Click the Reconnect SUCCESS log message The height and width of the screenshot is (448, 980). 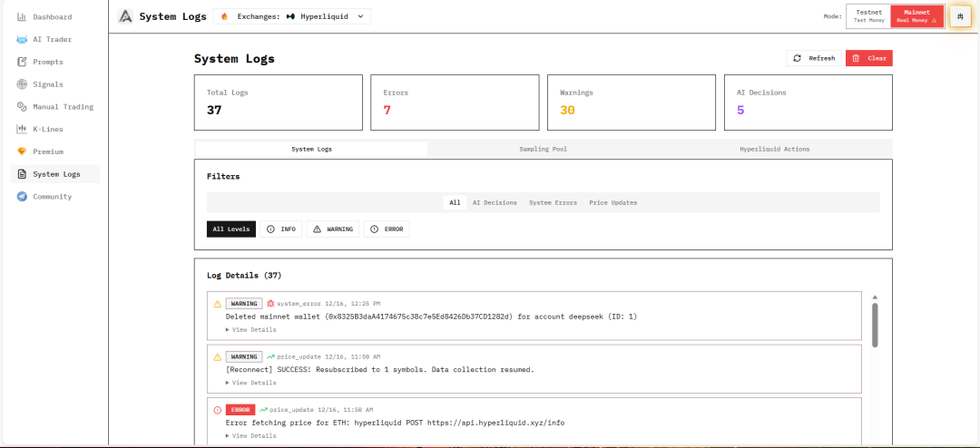click(x=380, y=370)
